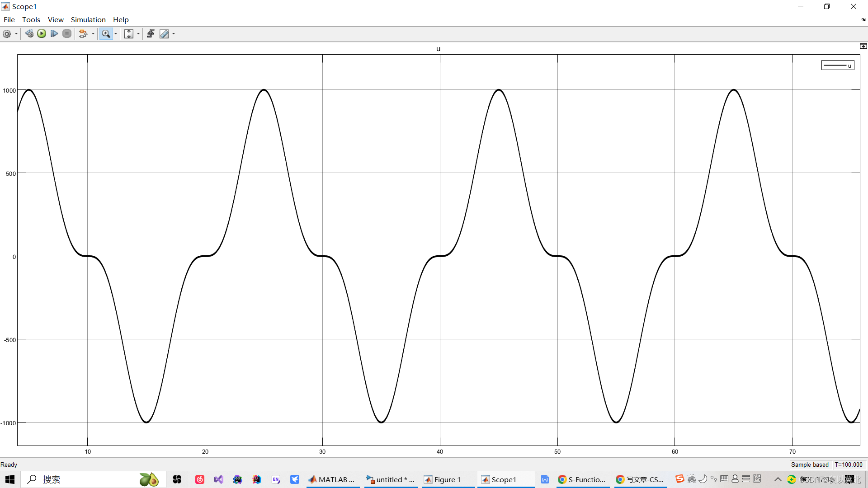The height and width of the screenshot is (488, 868).
Task: Open the blue bird taskbar app
Action: click(295, 479)
